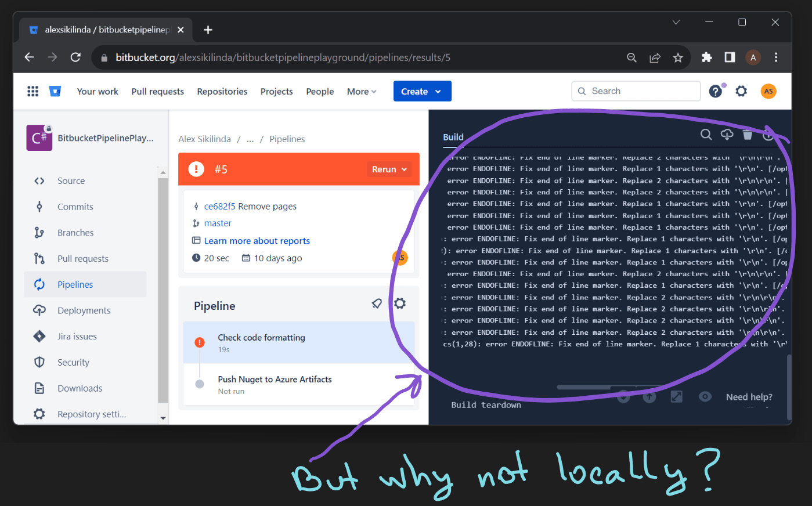This screenshot has width=812, height=506.
Task: Open Commits in the sidebar
Action: (x=85, y=207)
